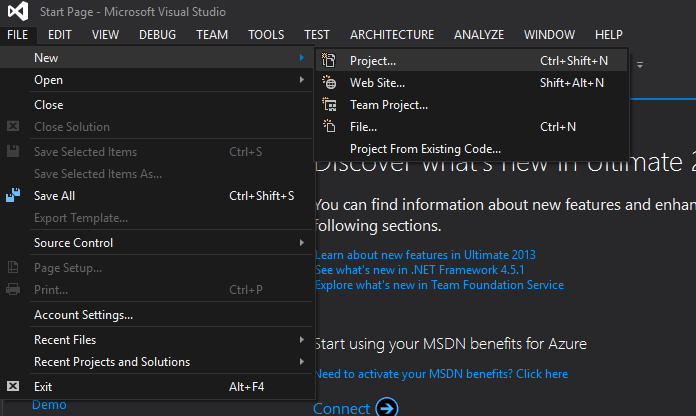696x416 pixels.
Task: Click the Exit X icon
Action: click(13, 386)
